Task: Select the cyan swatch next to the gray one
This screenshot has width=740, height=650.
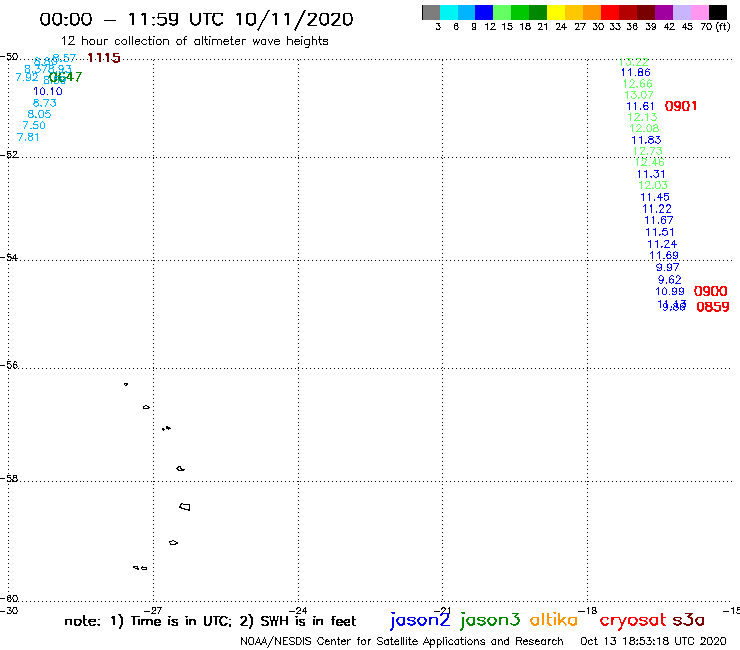Action: tap(449, 12)
